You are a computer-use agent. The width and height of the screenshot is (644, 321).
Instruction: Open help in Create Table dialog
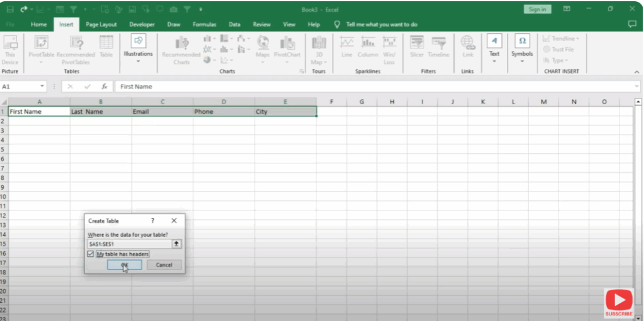pos(152,220)
